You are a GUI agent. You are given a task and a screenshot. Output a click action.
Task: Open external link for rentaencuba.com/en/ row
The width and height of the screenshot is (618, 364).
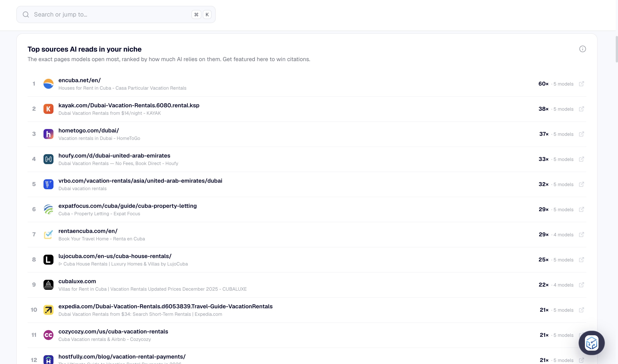582,235
